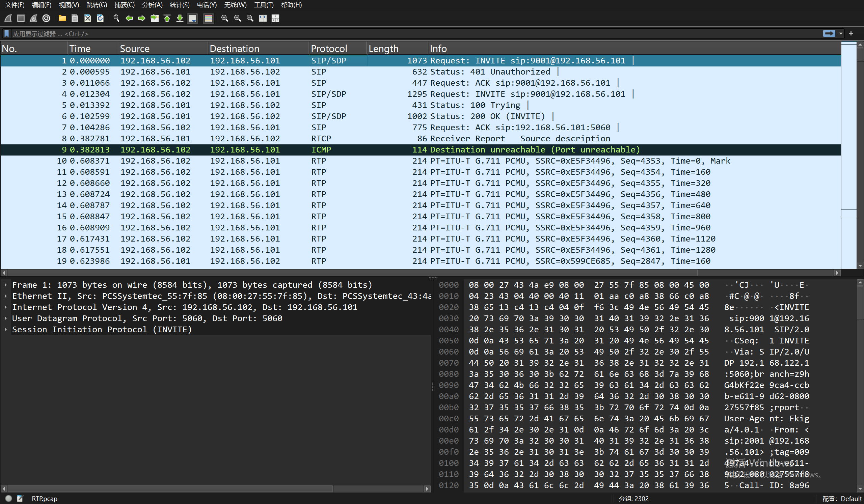Image resolution: width=864 pixels, height=504 pixels.
Task: Toggle auto-scroll during live capture
Action: pyautogui.click(x=193, y=18)
